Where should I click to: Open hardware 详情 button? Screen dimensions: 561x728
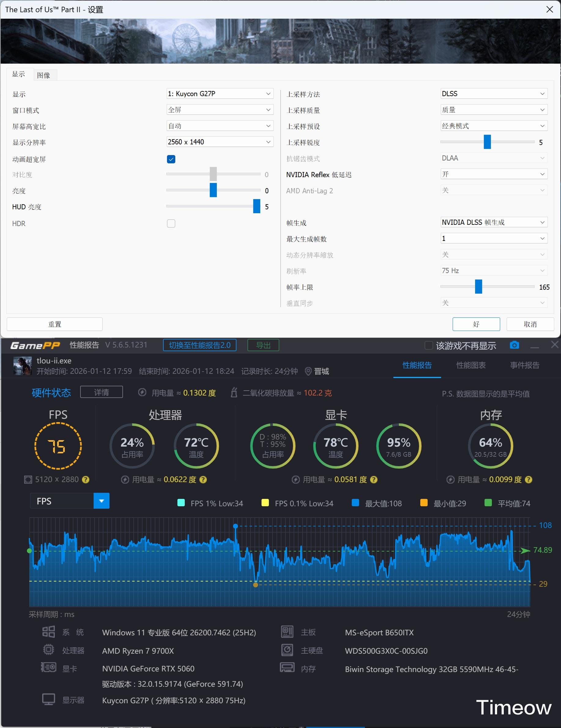coord(101,392)
